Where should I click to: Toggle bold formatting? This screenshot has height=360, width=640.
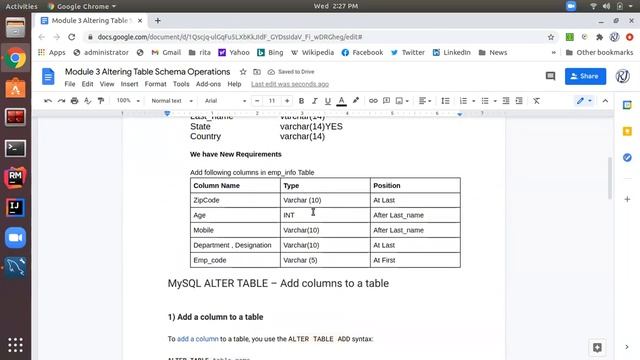click(x=301, y=101)
